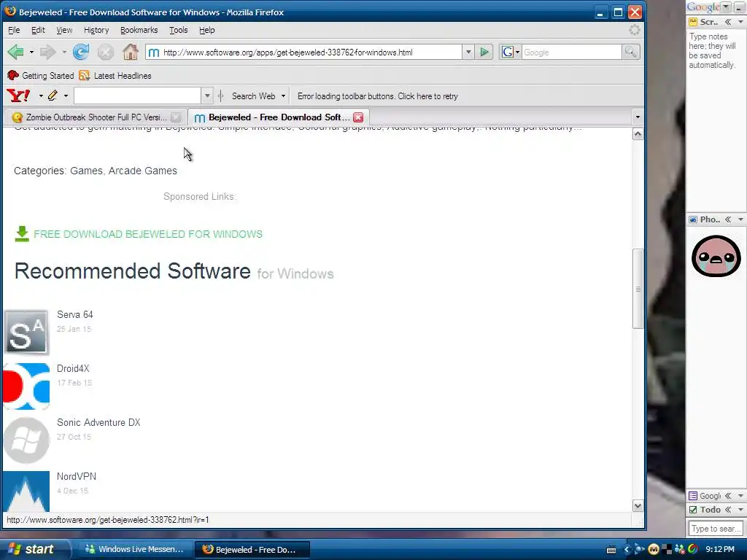Click the Getting Started bookmark

[x=41, y=75]
